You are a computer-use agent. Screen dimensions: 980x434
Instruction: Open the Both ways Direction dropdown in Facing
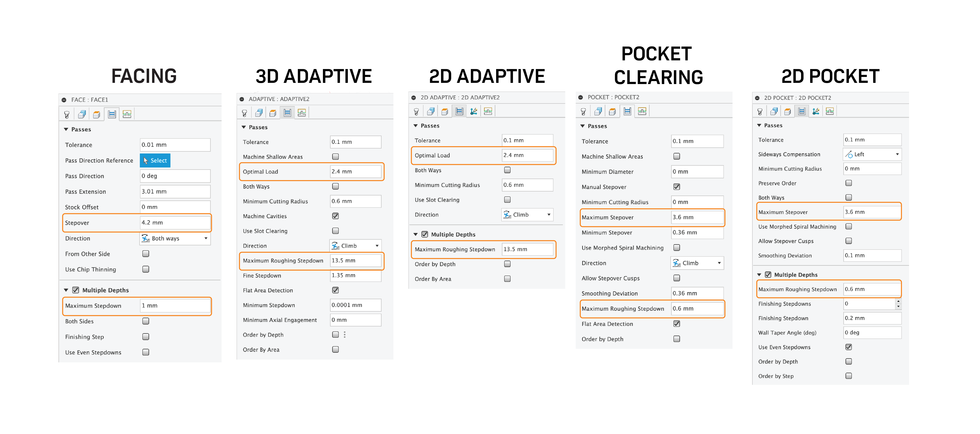tap(175, 238)
